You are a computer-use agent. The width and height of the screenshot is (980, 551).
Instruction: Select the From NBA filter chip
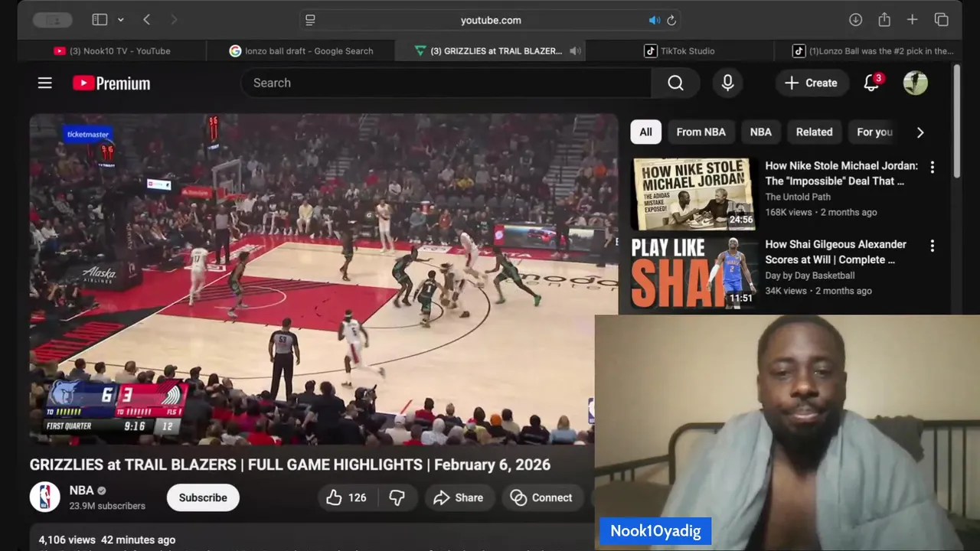tap(701, 132)
